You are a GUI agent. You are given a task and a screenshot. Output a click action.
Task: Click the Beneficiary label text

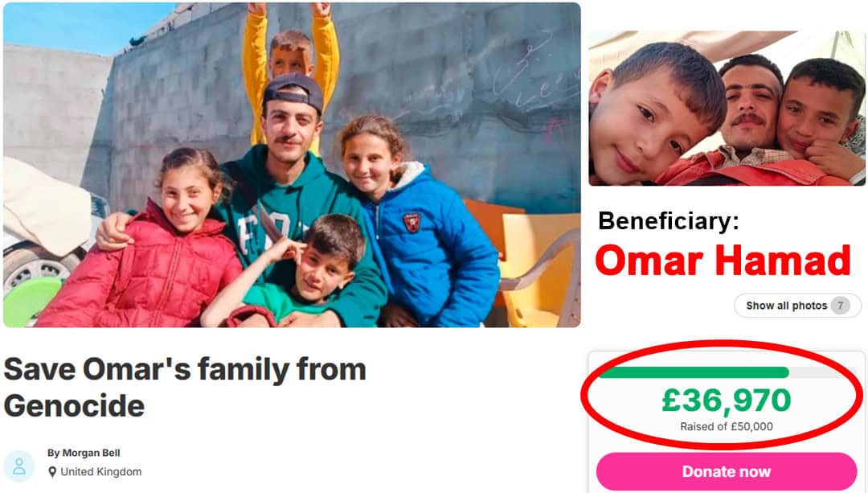click(x=669, y=221)
